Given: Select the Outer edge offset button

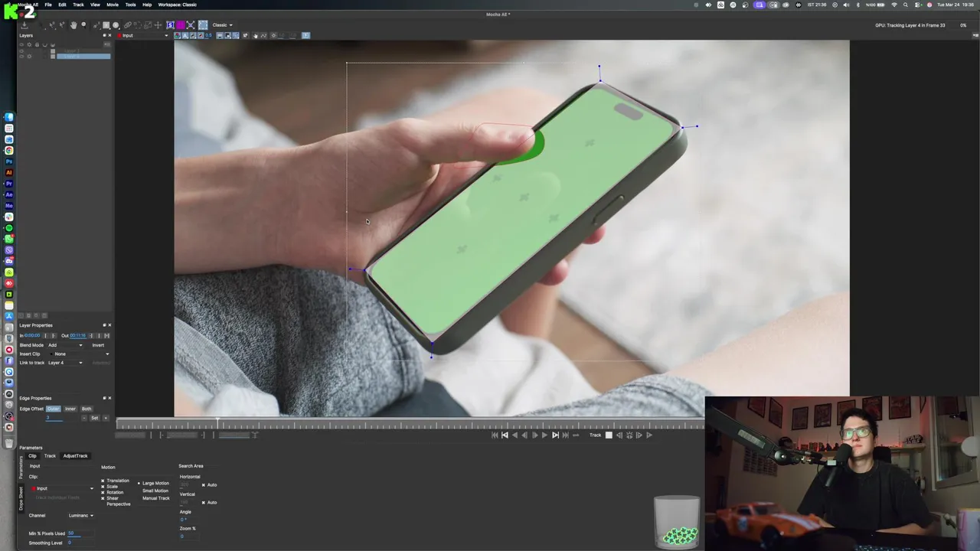Looking at the screenshot, I should [53, 409].
